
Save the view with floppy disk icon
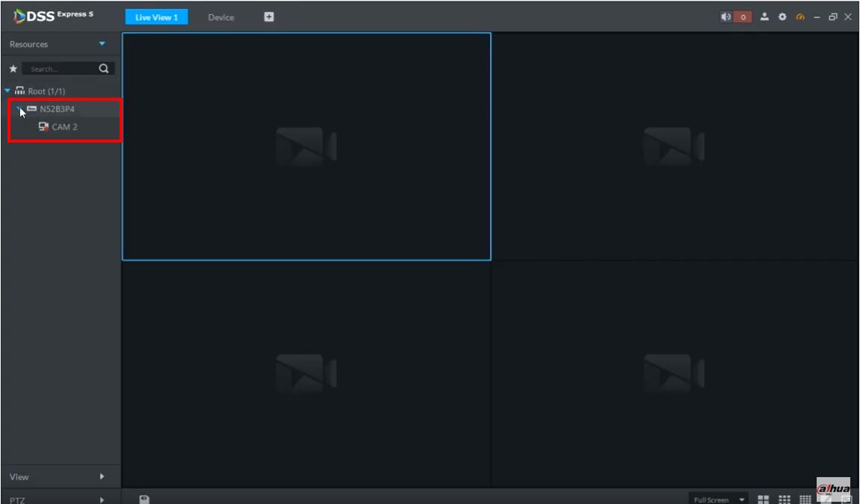tap(144, 500)
